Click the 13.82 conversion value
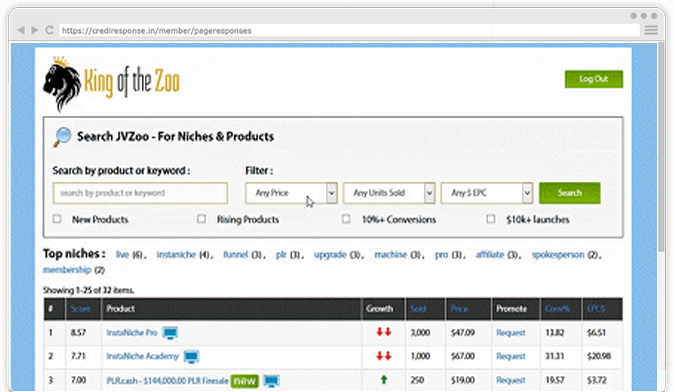 click(x=555, y=333)
